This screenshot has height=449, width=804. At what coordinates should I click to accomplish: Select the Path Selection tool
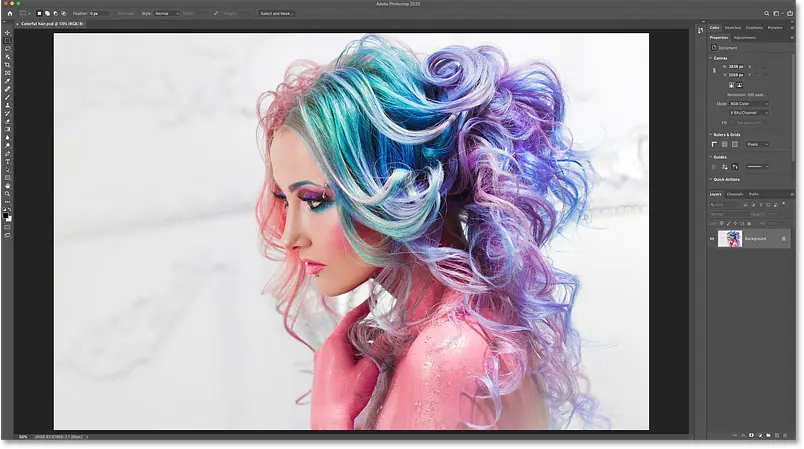[7, 170]
